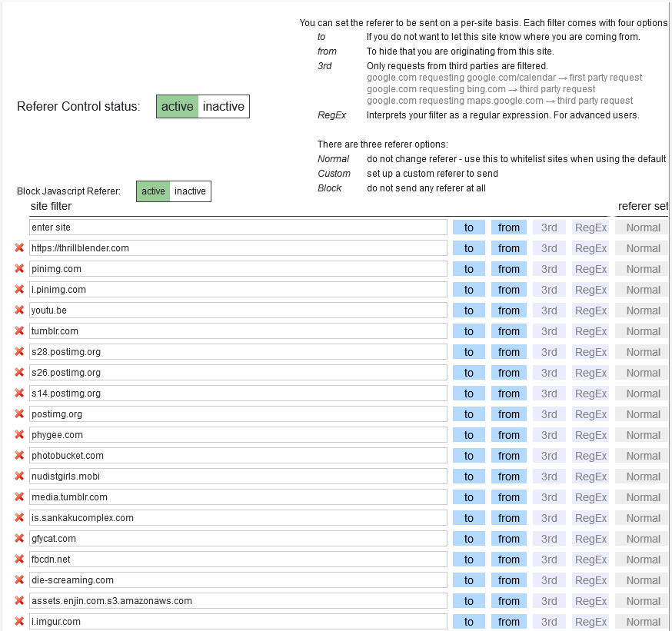Delete the s26.postimg.org filter

(x=19, y=373)
